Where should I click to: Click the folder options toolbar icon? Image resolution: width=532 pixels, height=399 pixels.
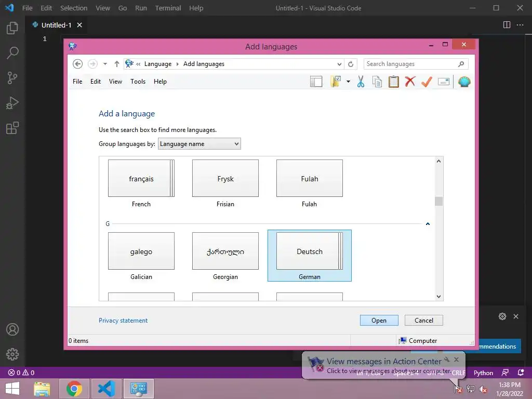click(x=335, y=82)
